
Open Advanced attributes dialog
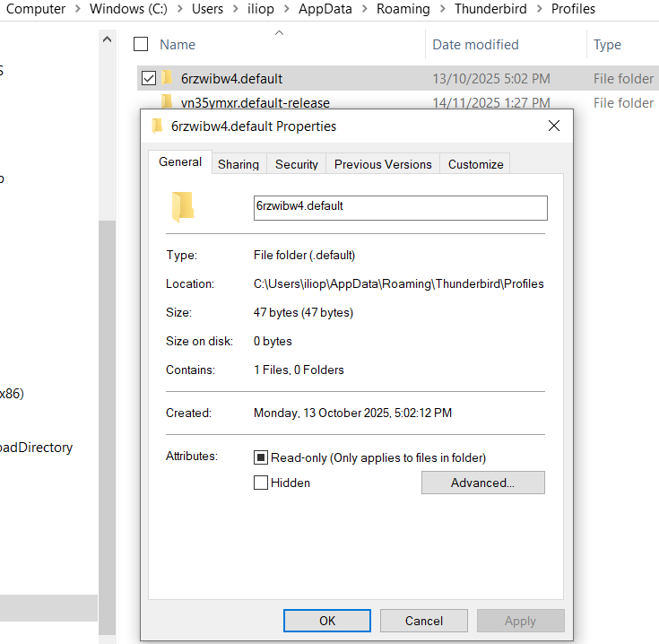pyautogui.click(x=483, y=483)
